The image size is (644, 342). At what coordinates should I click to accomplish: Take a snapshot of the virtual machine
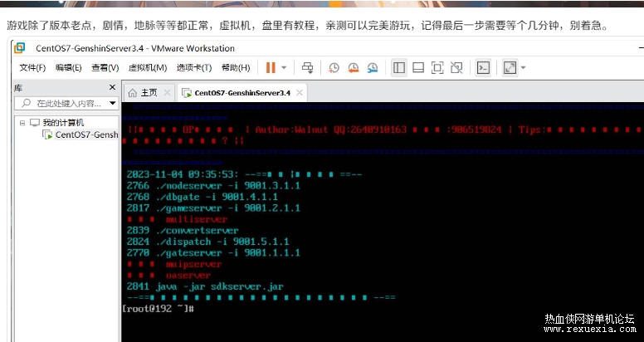(334, 67)
